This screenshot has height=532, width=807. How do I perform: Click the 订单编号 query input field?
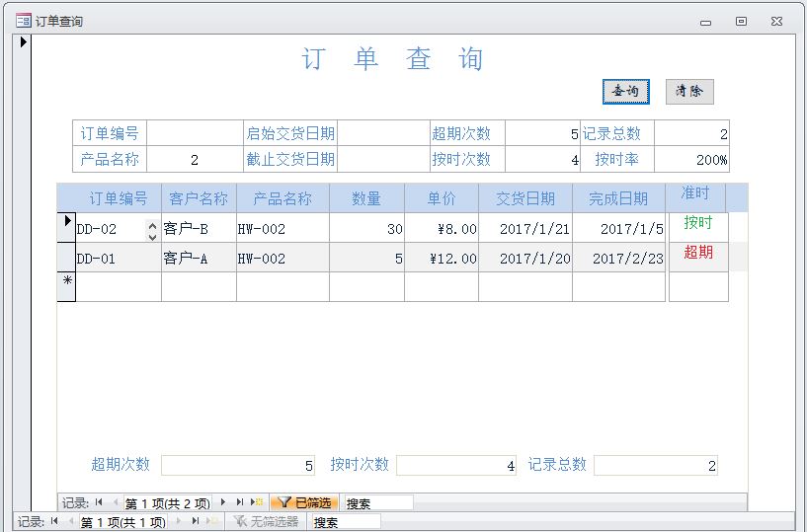pyautogui.click(x=195, y=134)
